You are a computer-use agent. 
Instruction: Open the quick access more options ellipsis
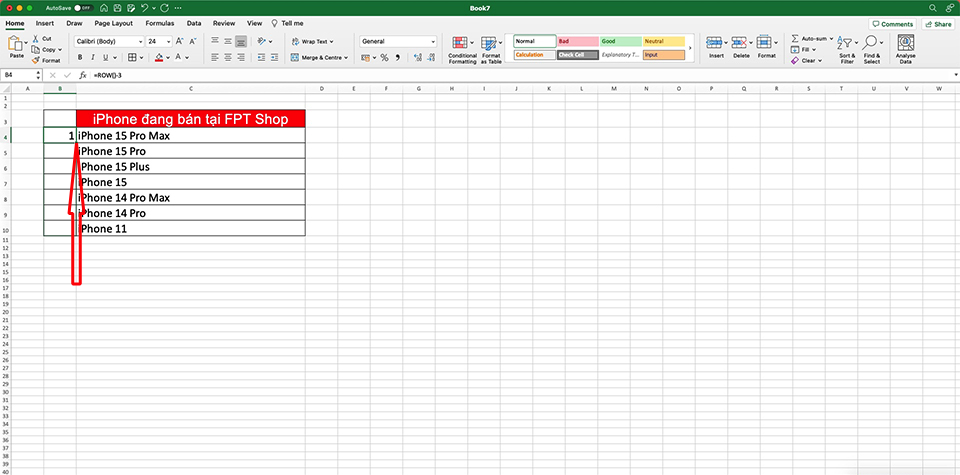point(178,8)
